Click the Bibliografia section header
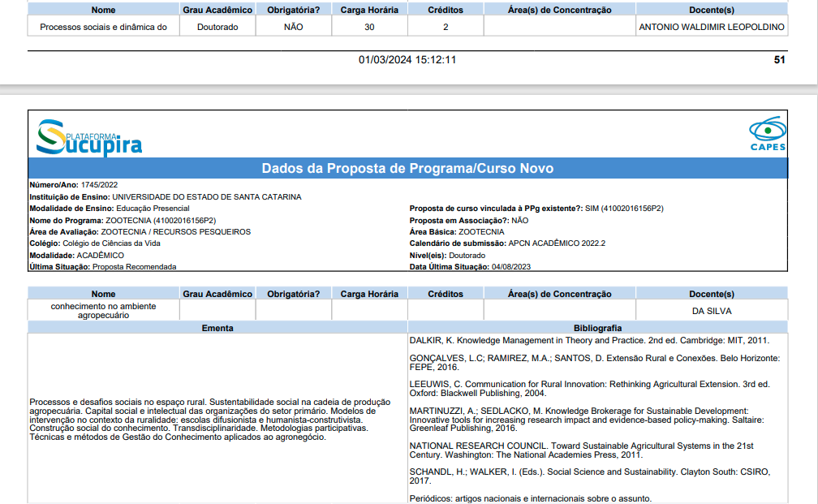The height and width of the screenshot is (504, 818). [597, 328]
